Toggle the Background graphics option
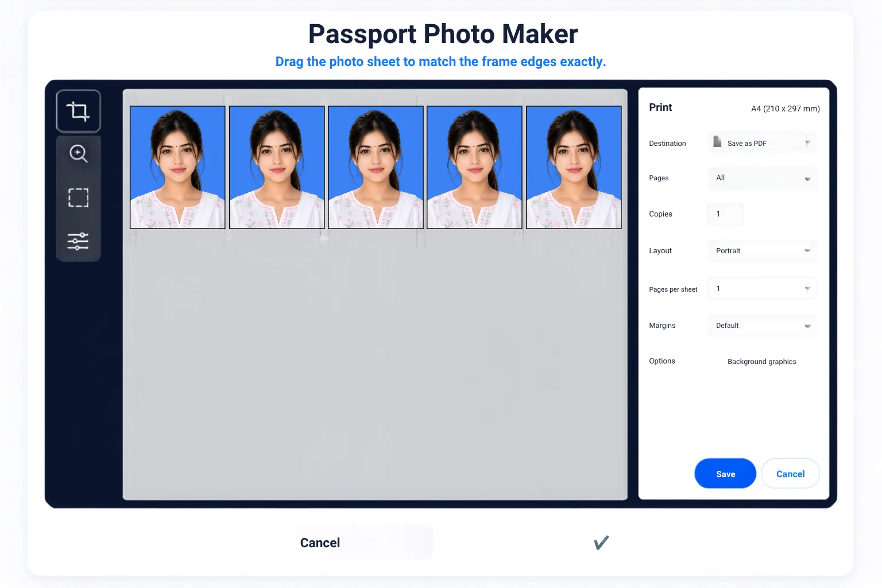882x588 pixels. point(761,362)
